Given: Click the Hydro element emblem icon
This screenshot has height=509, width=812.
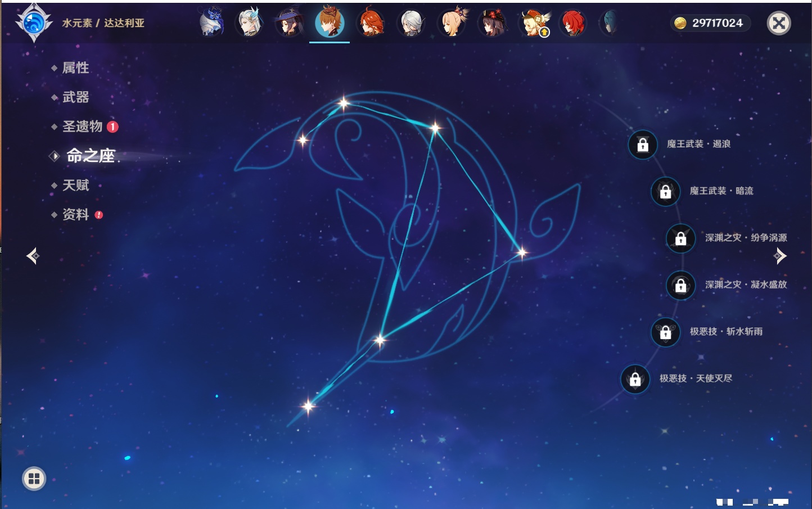Looking at the screenshot, I should pyautogui.click(x=34, y=23).
